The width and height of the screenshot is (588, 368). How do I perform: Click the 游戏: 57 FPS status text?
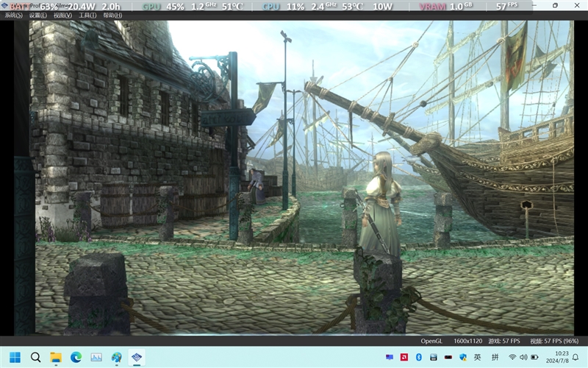[x=504, y=341]
